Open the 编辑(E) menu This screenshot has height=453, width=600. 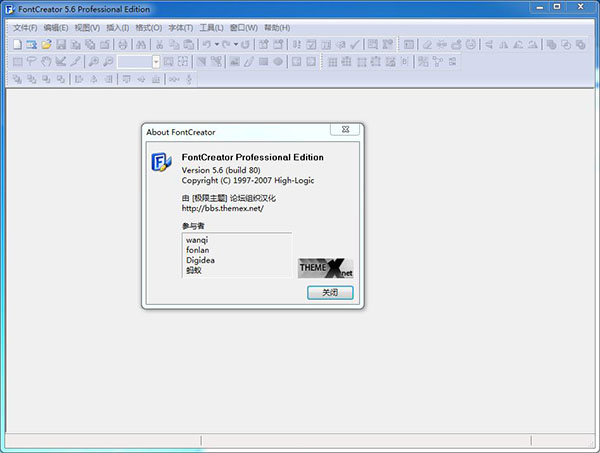56,28
